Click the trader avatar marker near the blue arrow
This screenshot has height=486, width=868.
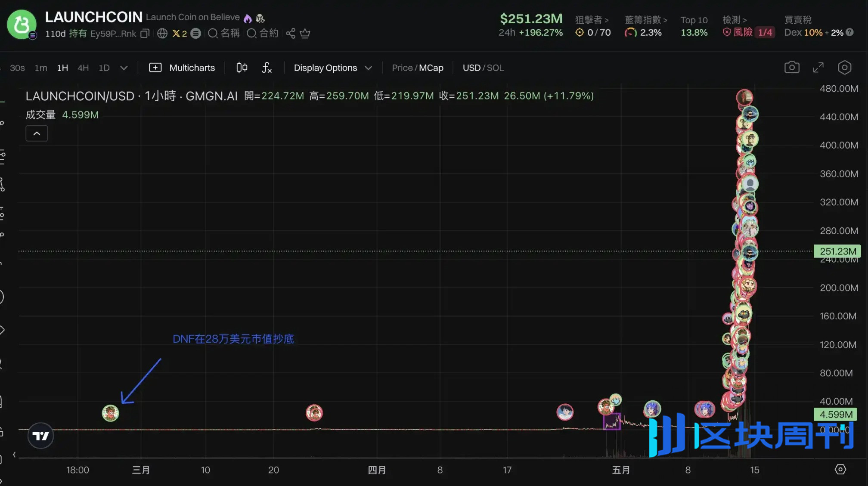[x=110, y=413]
